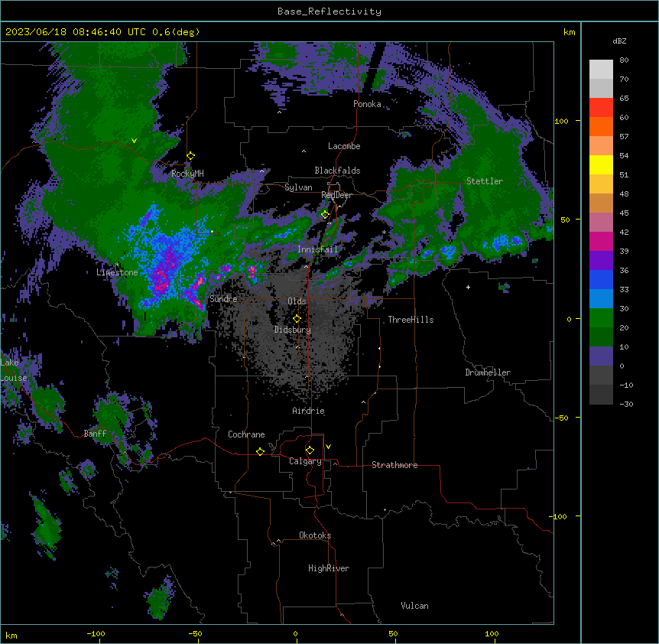Image resolution: width=659 pixels, height=644 pixels.
Task: Click the yellow diamond marker above Didsbury
Action: click(297, 319)
